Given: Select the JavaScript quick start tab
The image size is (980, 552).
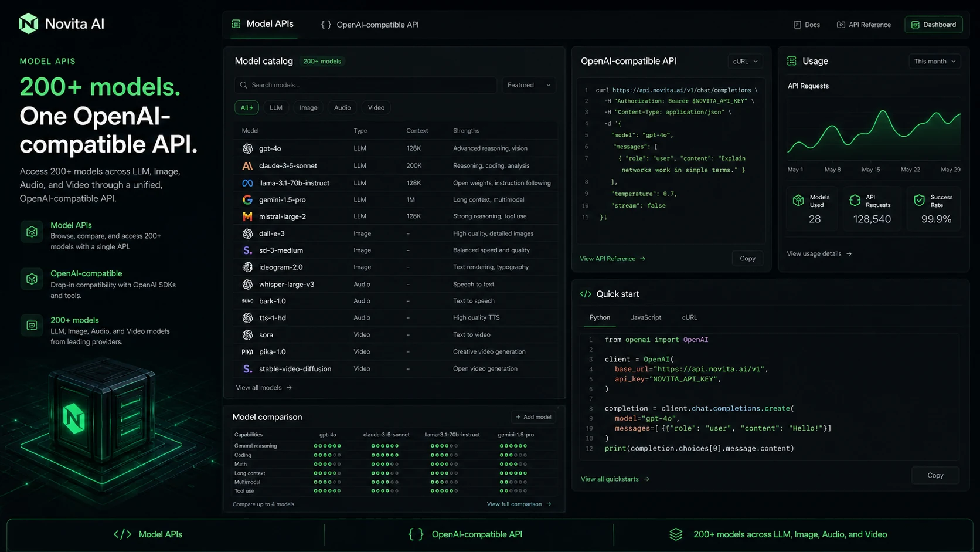Looking at the screenshot, I should click(646, 317).
